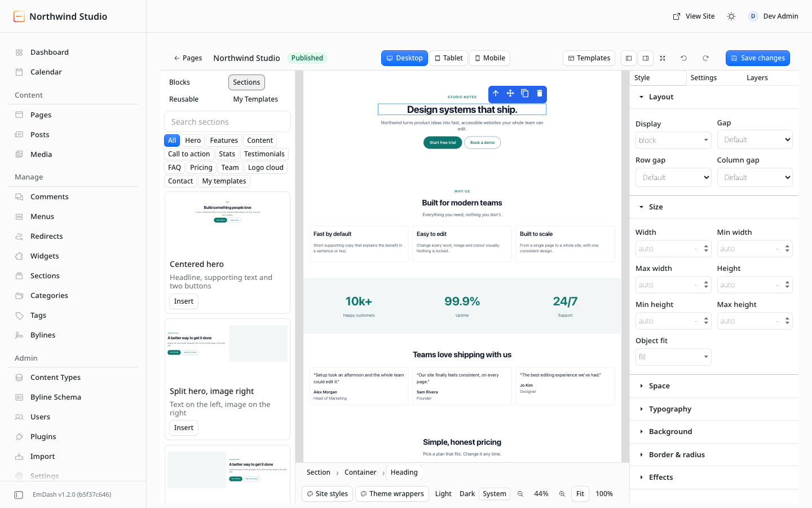The height and width of the screenshot is (508, 812).
Task: Expand the Typography section
Action: 714,409
